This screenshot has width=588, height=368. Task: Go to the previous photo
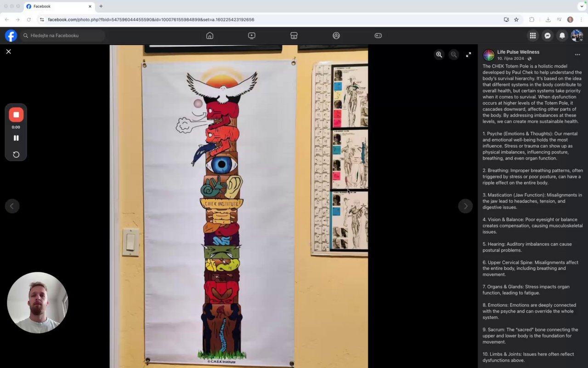(12, 206)
